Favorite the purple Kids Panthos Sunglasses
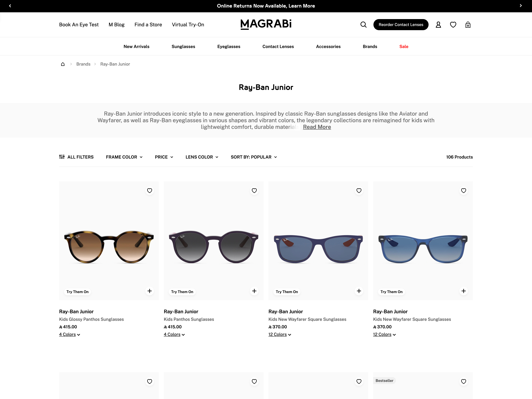The image size is (532, 399). click(x=254, y=191)
